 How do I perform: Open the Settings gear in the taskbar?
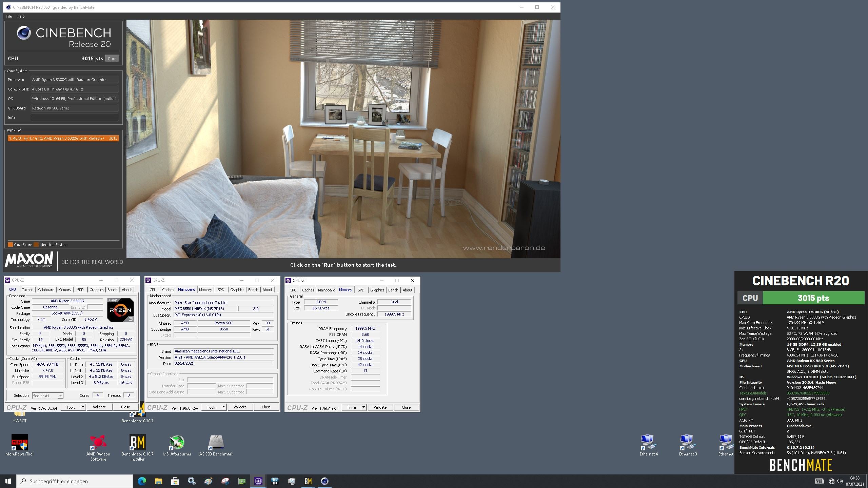tap(192, 481)
